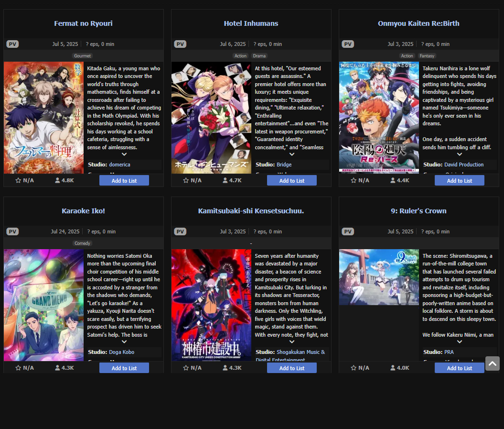The image size is (504, 429).
Task: Expand the 9: Ruler's Crown synopsis
Action: pos(460,342)
